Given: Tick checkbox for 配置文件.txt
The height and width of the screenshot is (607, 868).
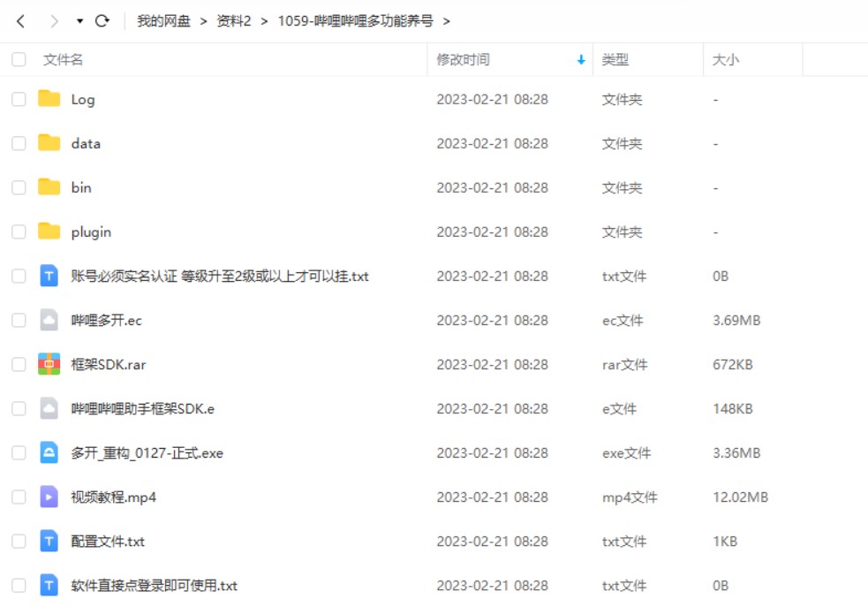Looking at the screenshot, I should point(19,541).
